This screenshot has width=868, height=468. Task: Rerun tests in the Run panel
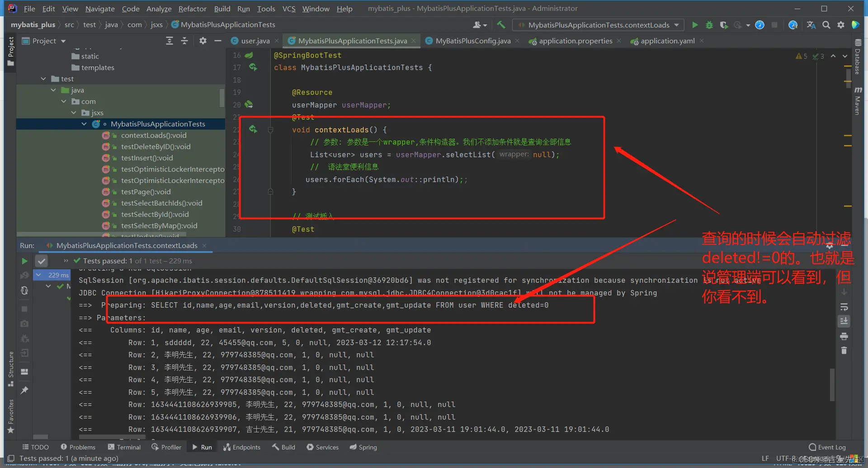coord(24,261)
